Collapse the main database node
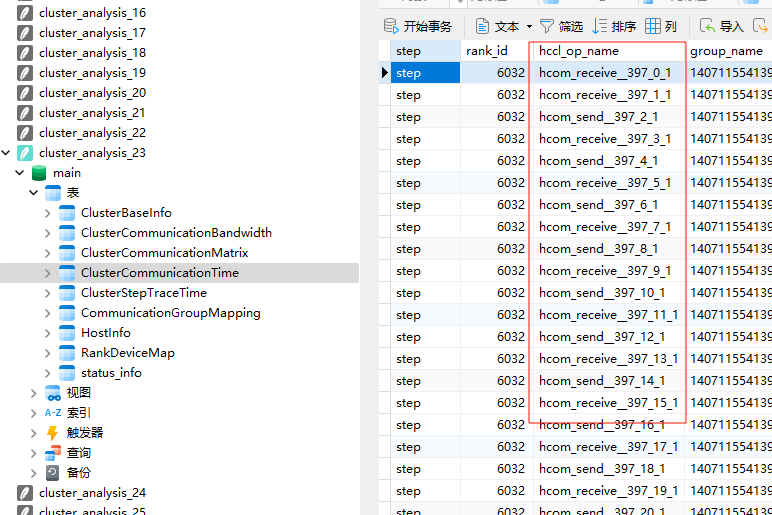Image resolution: width=772 pixels, height=515 pixels. (20, 173)
